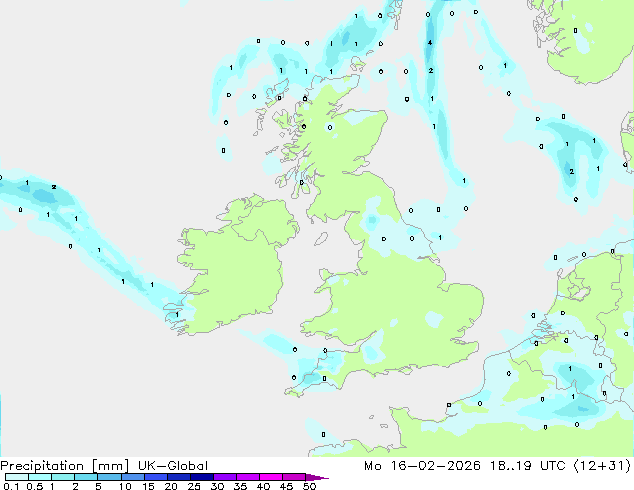Screen dimensions: 634x490
Task: Click the 0.1–0.5 mm palest legend swatch
Action: [17, 477]
